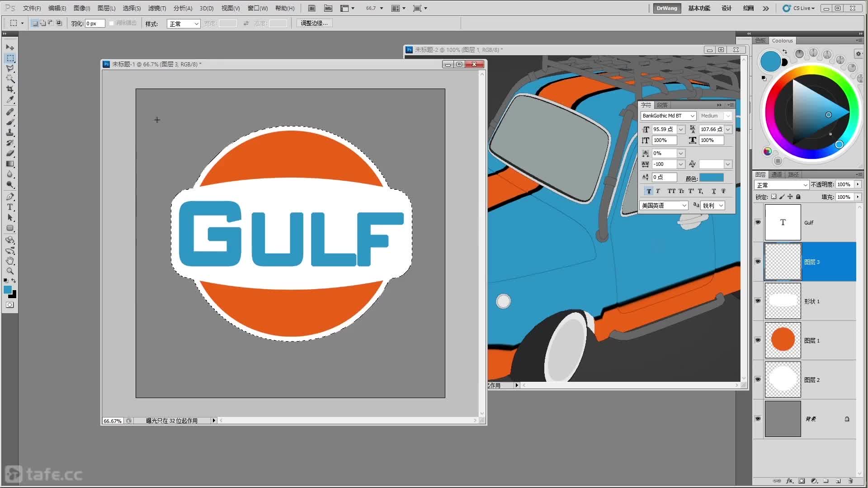The image size is (868, 488).
Task: Hide the Gulf text layer
Action: [x=758, y=222]
